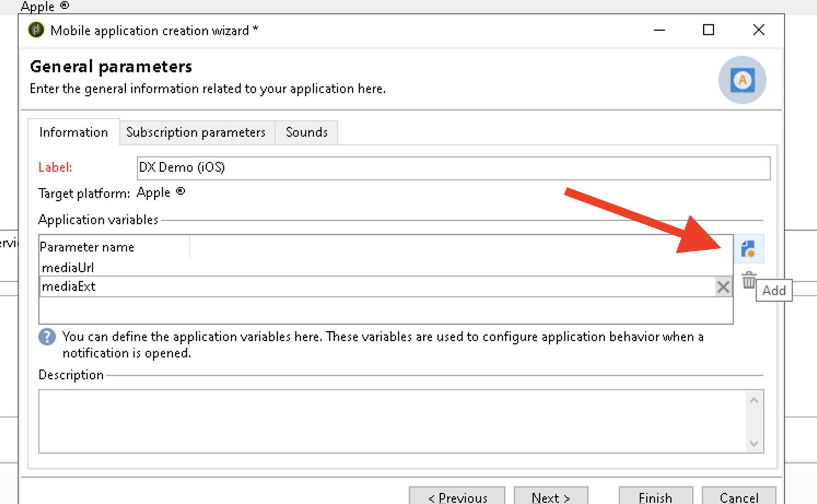Click the mediaExt parameter text field
The height and width of the screenshot is (504, 817).
click(x=377, y=286)
